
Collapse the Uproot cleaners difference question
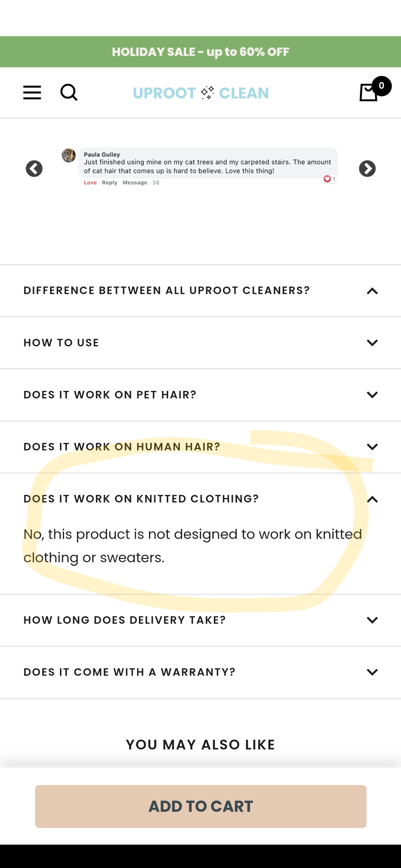[372, 291]
